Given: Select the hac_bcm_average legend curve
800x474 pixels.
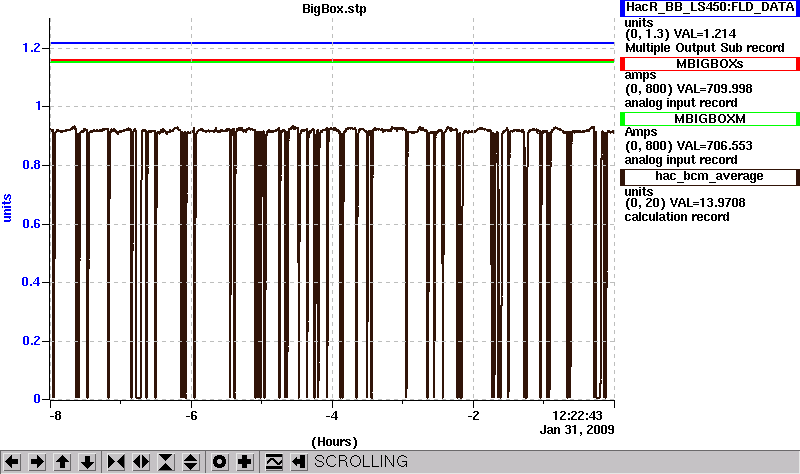Looking at the screenshot, I should click(x=709, y=177).
